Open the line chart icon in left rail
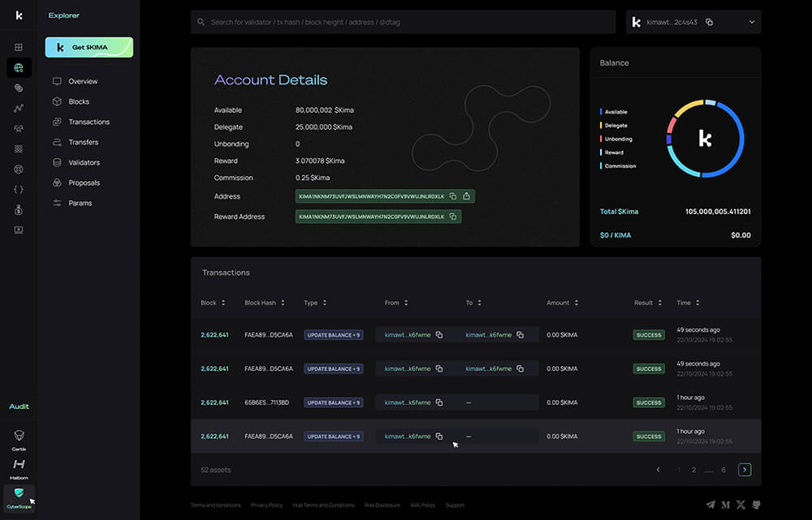 (x=19, y=108)
